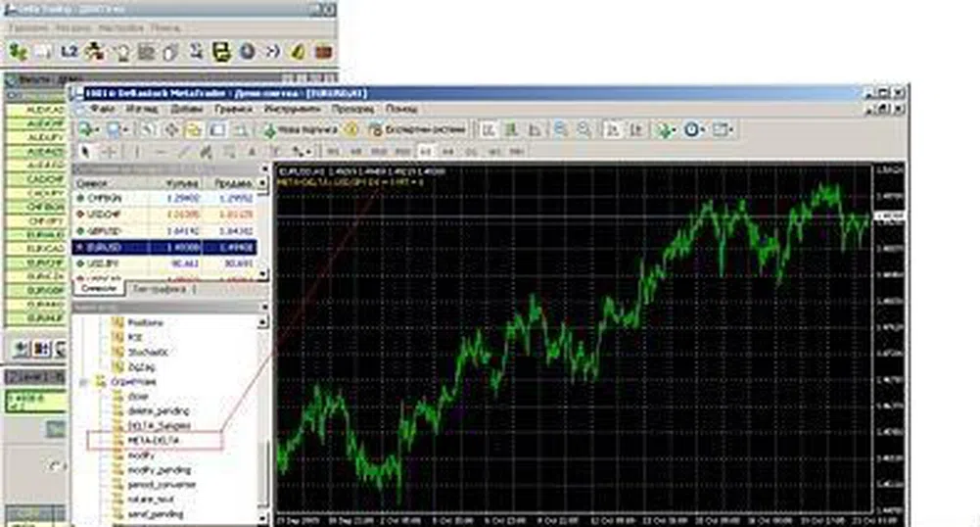Image resolution: width=980 pixels, height=527 pixels.
Task: Select the EURUSD row in Market Watch
Action: point(165,248)
